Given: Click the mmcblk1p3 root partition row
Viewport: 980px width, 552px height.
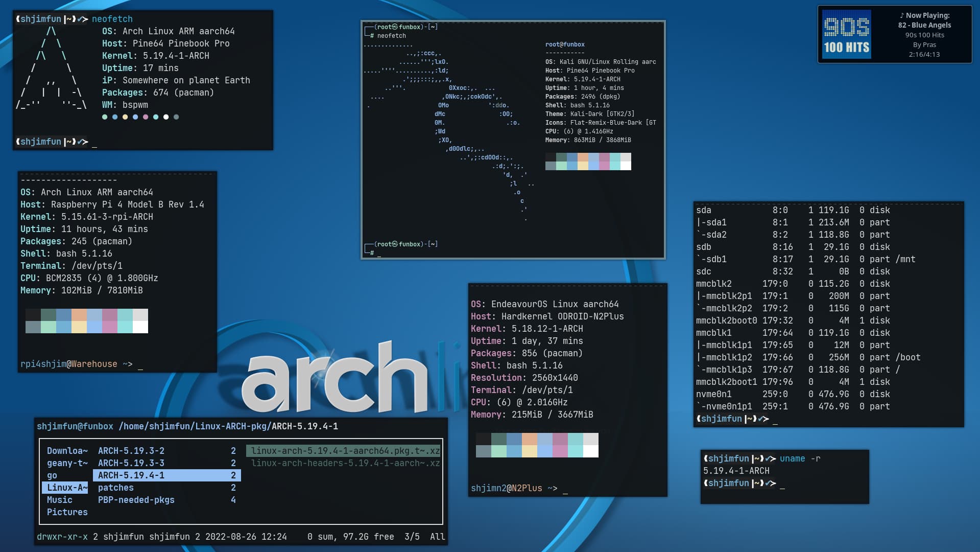Looking at the screenshot, I should pos(798,370).
